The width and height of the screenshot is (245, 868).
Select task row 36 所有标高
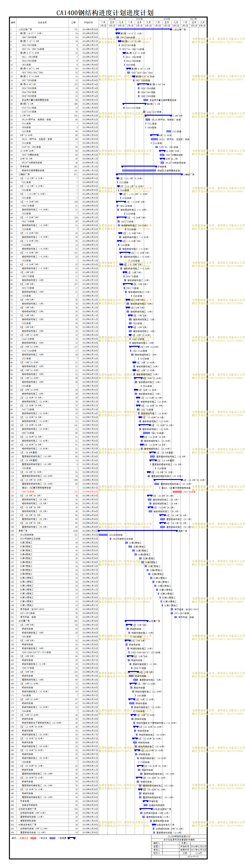(54, 167)
